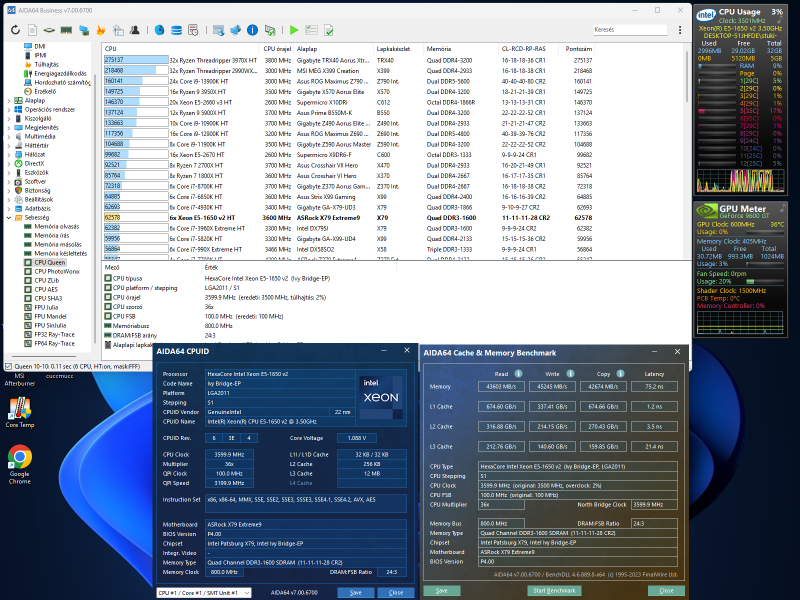
Task: Open Google Chrome desktop shortcut
Action: point(19,464)
